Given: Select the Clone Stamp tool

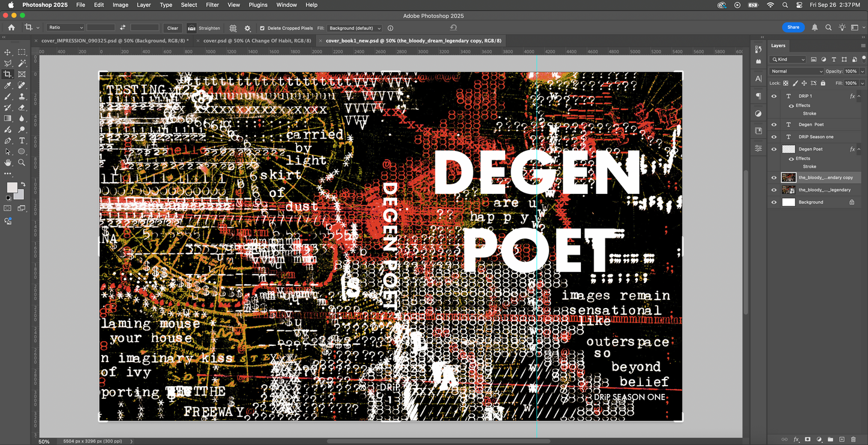Looking at the screenshot, I should click(x=22, y=96).
